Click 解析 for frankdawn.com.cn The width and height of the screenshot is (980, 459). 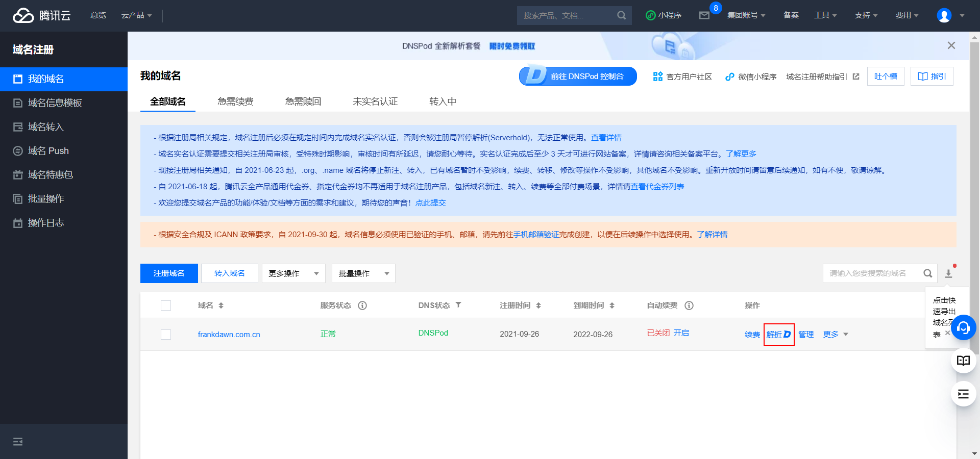tap(779, 335)
